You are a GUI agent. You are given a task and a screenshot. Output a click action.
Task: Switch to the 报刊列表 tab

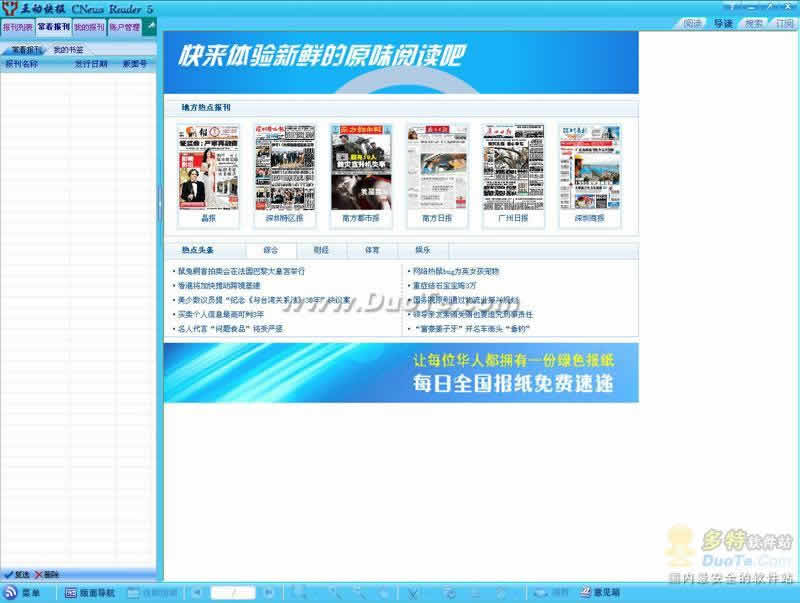tap(18, 27)
